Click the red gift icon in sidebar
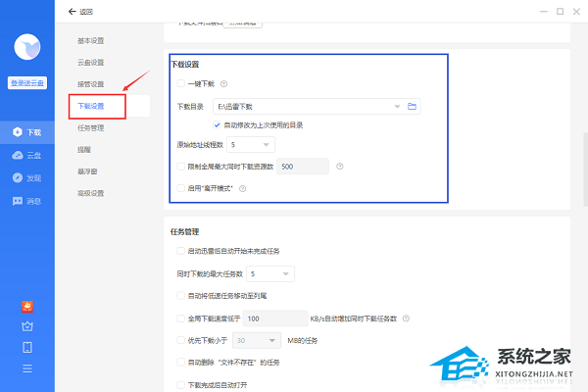This screenshot has width=588, height=392. (x=27, y=307)
